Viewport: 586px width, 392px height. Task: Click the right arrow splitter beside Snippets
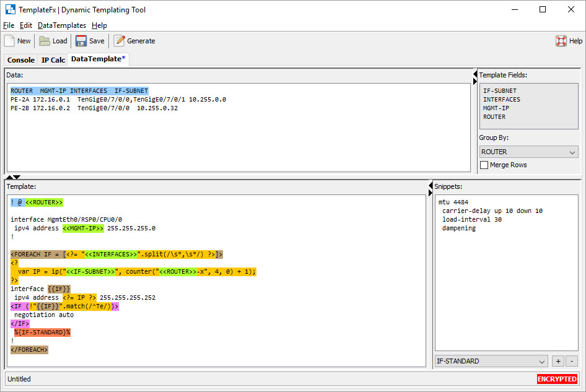tap(431, 193)
